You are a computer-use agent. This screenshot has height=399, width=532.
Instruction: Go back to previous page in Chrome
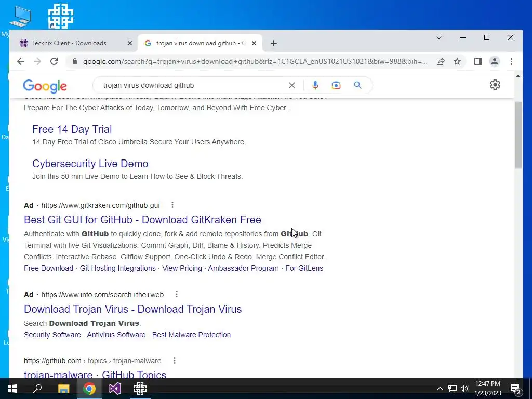(x=21, y=61)
